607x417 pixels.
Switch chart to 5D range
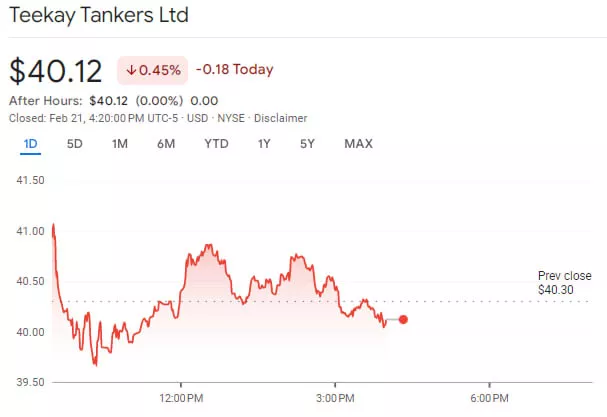click(75, 143)
